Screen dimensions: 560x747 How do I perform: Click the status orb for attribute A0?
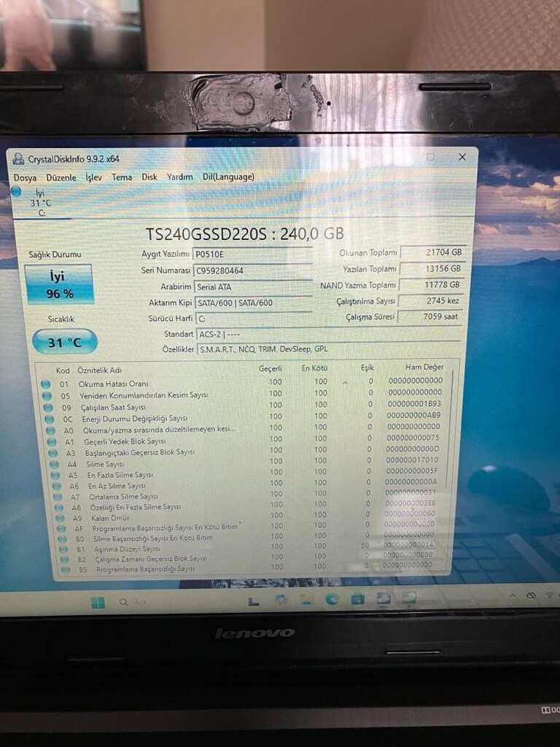51,430
